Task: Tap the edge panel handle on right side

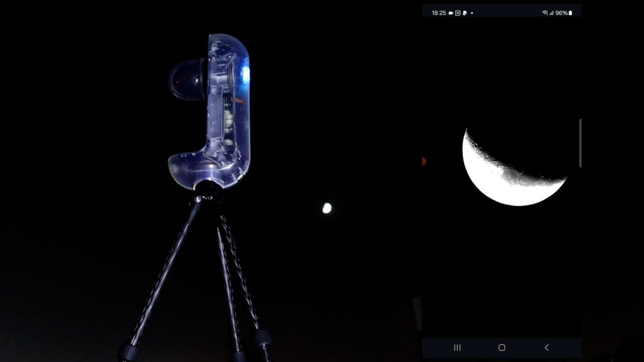Action: [x=580, y=143]
